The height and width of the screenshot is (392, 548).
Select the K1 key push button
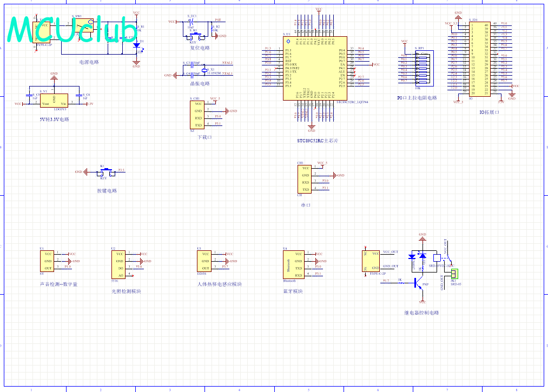(105, 172)
